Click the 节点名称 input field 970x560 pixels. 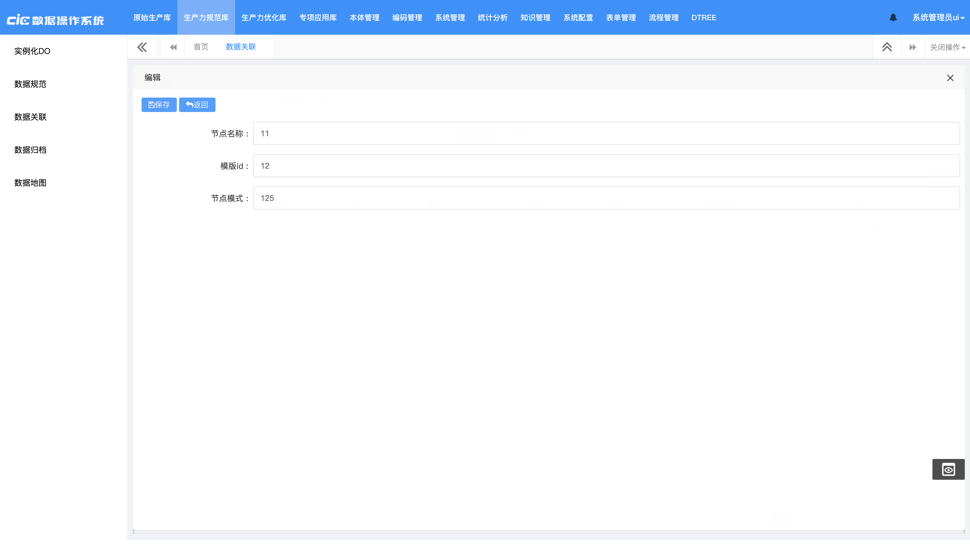tap(606, 133)
